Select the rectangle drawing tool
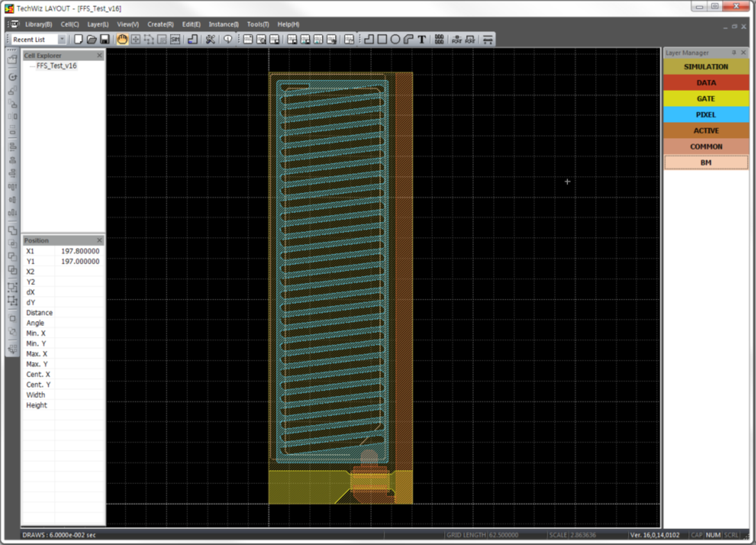The image size is (756, 545). pos(382,40)
